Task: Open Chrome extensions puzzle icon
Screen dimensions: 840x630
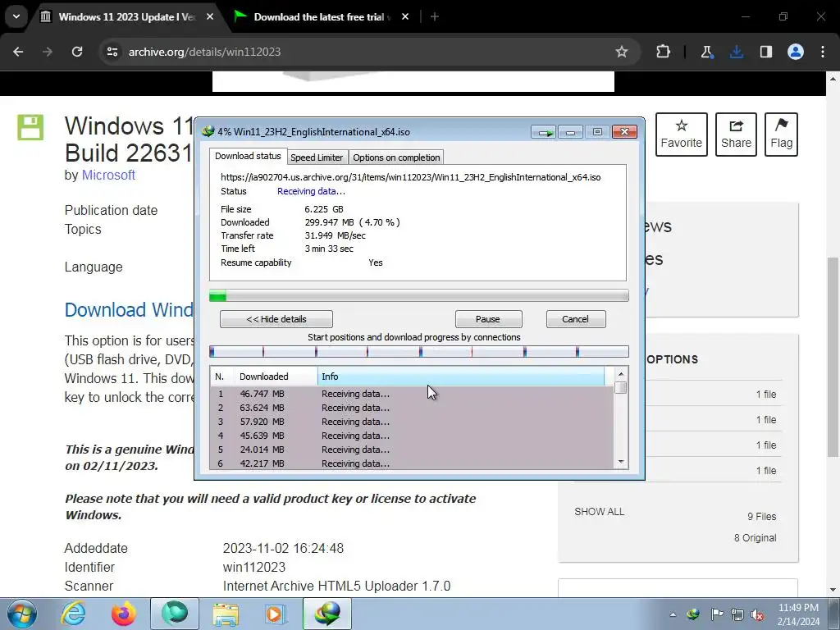Action: (x=663, y=52)
